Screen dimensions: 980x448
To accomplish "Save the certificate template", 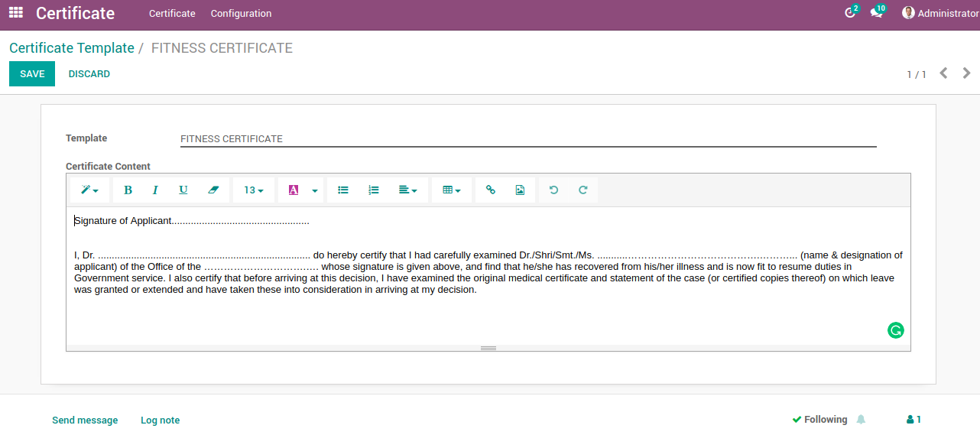I will click(x=32, y=74).
